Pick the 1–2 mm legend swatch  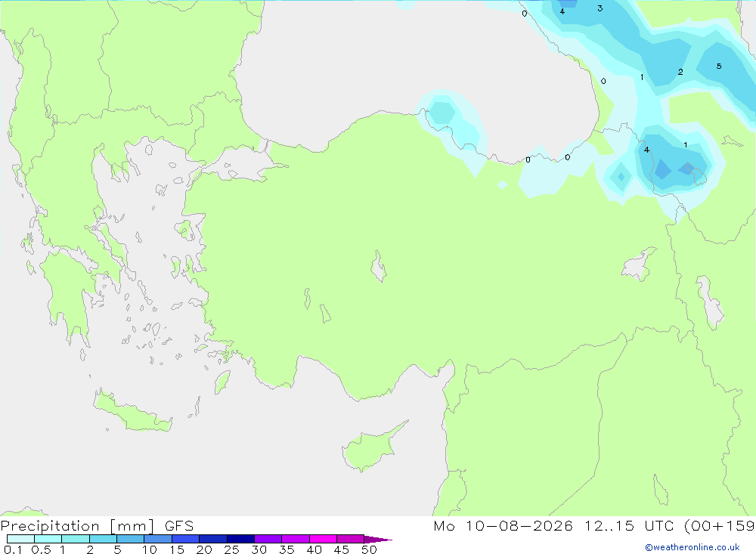coord(76,539)
